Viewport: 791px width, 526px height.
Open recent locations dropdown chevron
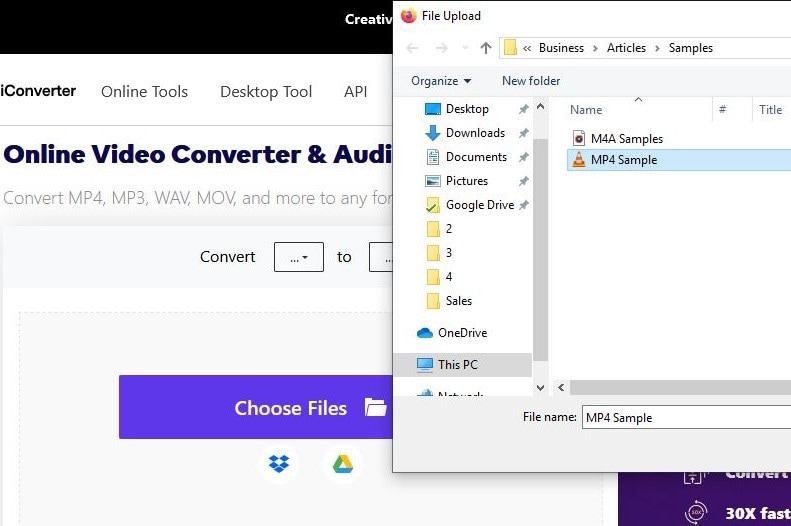coord(465,48)
